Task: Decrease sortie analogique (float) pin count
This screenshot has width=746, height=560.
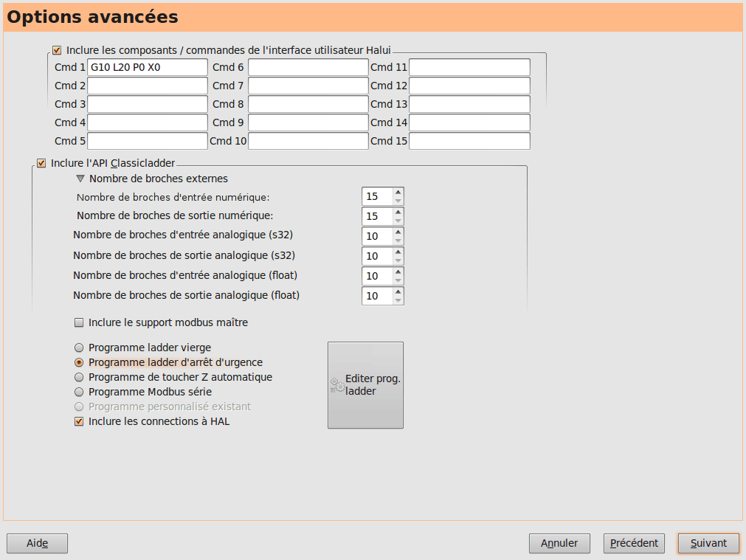Action: tap(398, 301)
